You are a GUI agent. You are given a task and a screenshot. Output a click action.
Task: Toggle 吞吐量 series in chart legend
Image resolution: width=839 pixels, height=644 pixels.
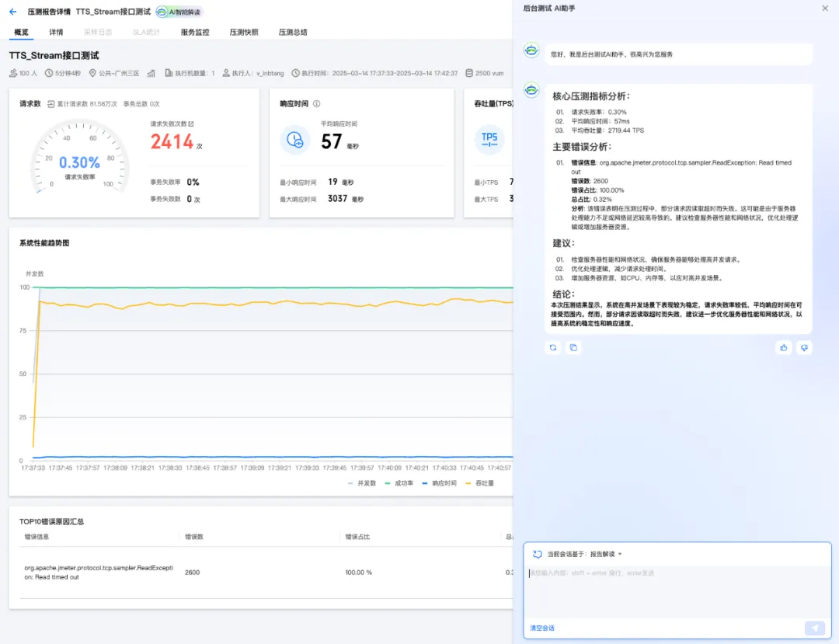[x=480, y=483]
